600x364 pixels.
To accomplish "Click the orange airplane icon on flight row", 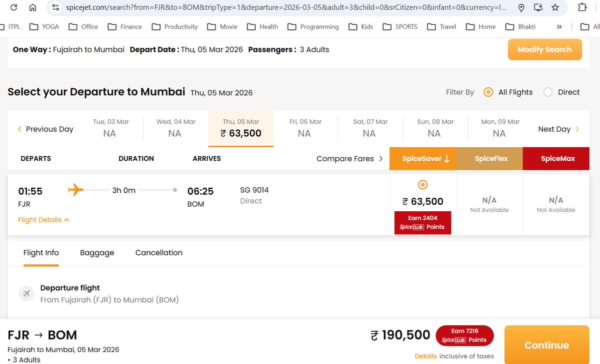I will (75, 190).
